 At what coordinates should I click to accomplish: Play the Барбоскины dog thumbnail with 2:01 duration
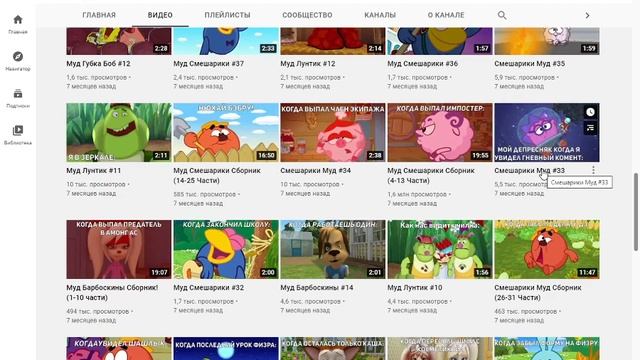pyautogui.click(x=333, y=249)
